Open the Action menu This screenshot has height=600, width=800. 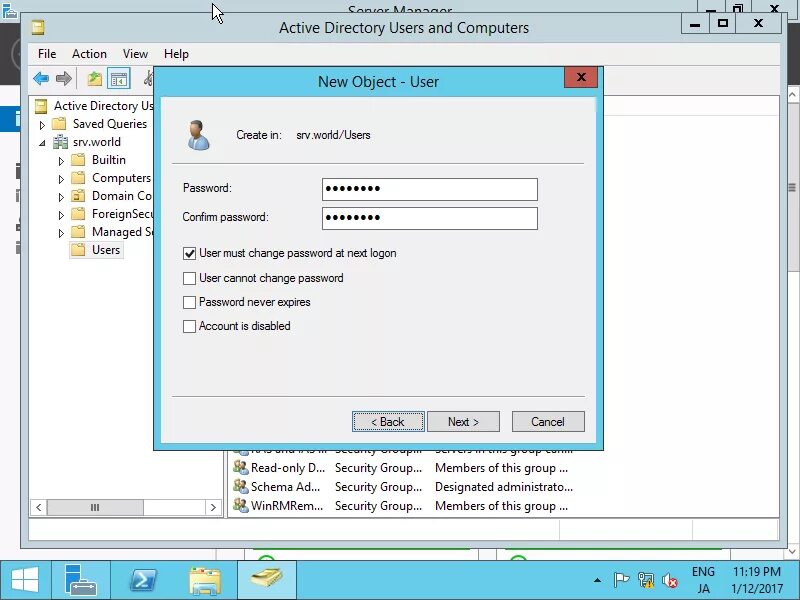pos(89,54)
